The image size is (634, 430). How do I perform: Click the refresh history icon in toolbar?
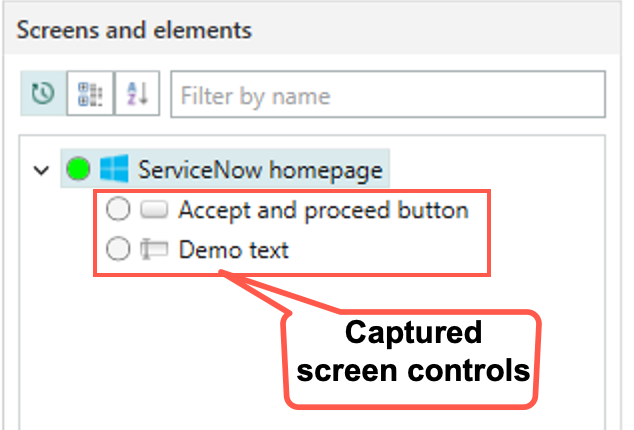pyautogui.click(x=43, y=93)
